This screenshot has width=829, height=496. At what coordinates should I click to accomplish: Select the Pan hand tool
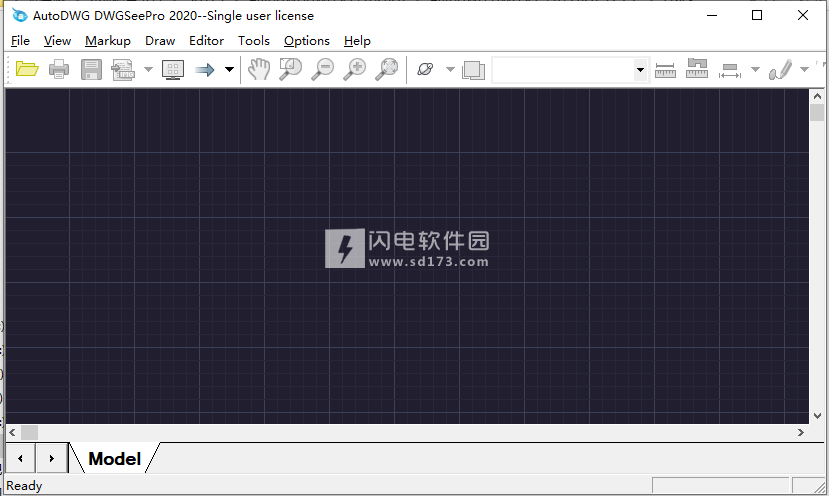259,69
